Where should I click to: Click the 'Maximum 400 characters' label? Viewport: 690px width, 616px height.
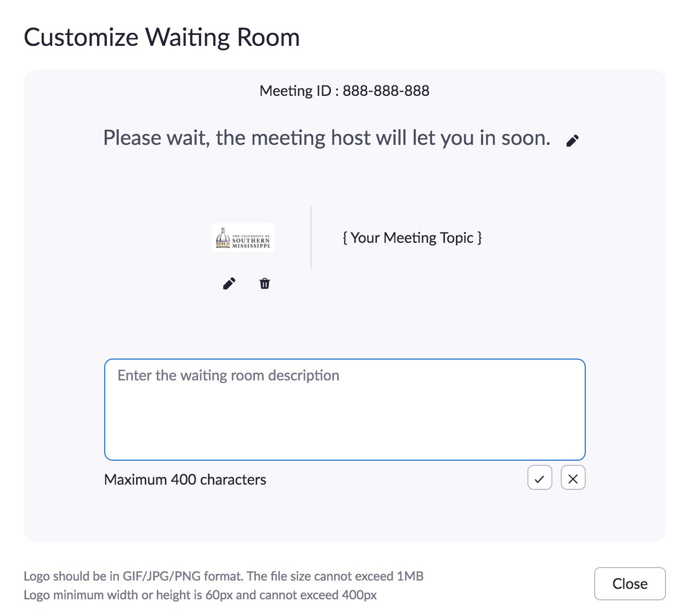pyautogui.click(x=185, y=479)
